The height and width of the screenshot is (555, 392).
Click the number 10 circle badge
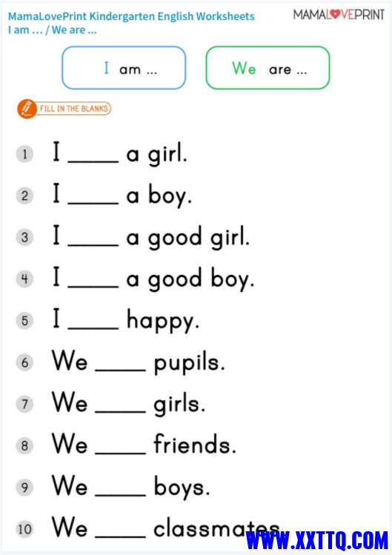[x=24, y=530]
